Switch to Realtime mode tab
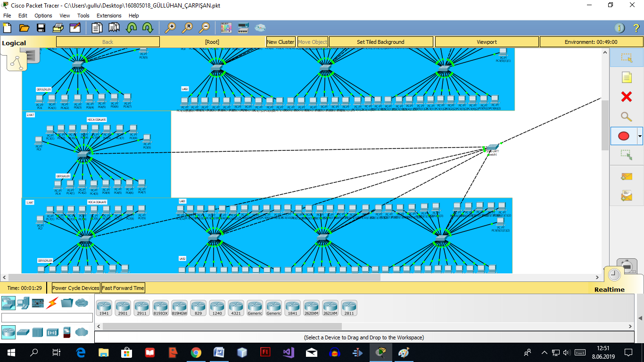The image size is (644, 362). [609, 289]
